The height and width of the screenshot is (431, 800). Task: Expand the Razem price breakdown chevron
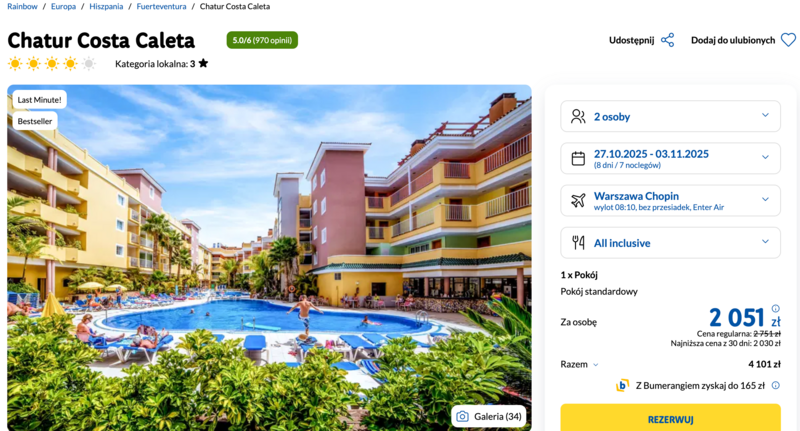tap(595, 365)
